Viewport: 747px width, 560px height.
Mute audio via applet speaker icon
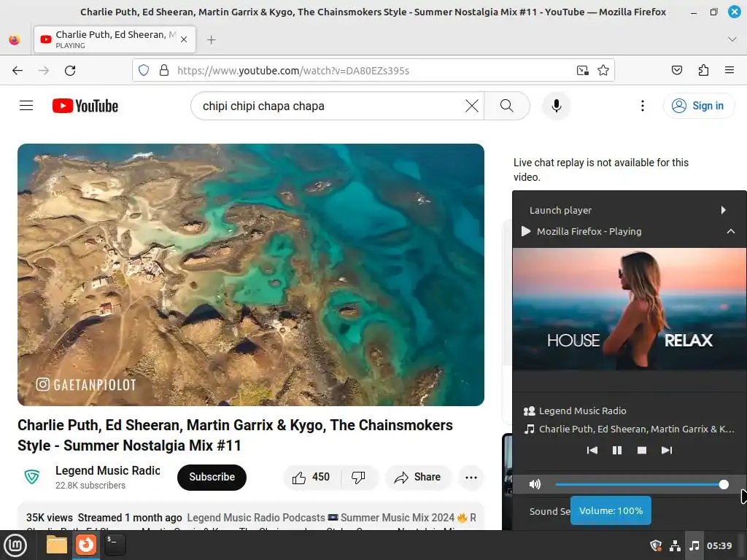(535, 484)
